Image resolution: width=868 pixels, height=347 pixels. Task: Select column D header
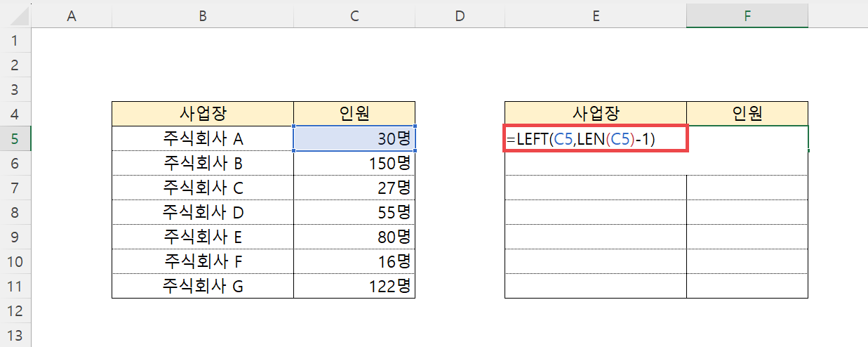coord(460,15)
